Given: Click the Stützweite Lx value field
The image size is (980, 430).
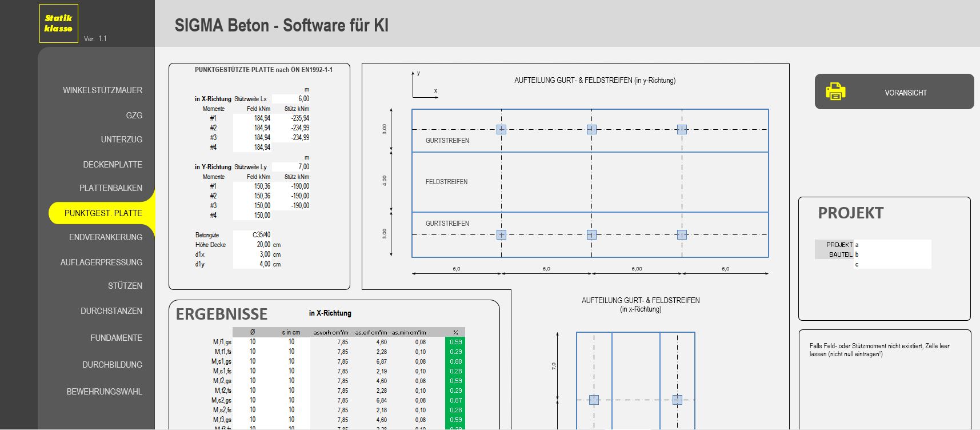Looking at the screenshot, I should tap(291, 99).
